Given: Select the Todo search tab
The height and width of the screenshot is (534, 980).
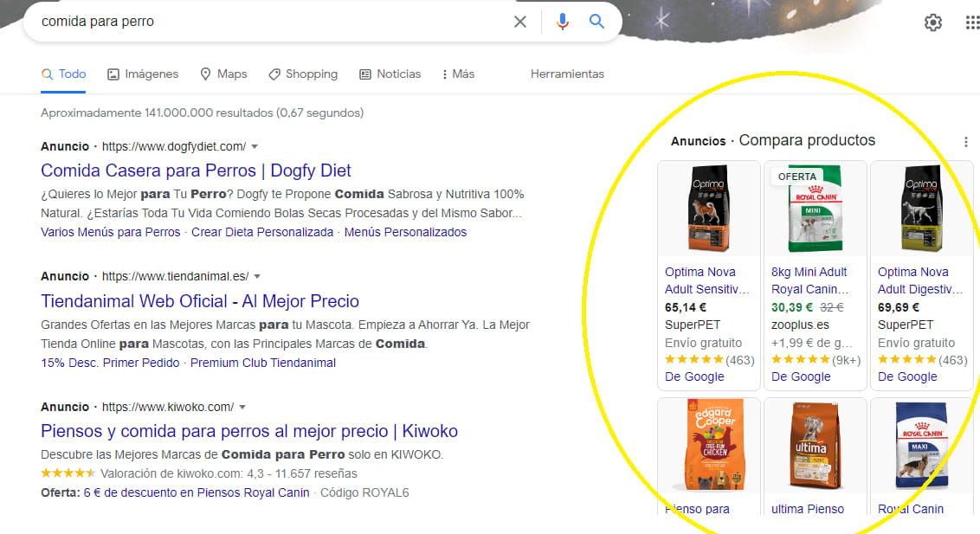Looking at the screenshot, I should click(63, 74).
